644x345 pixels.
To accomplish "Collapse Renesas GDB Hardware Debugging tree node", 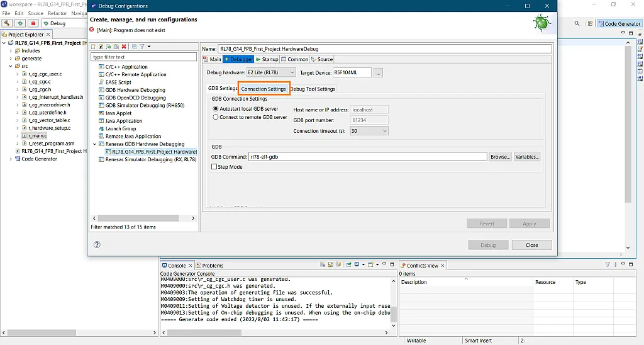I will [94, 144].
